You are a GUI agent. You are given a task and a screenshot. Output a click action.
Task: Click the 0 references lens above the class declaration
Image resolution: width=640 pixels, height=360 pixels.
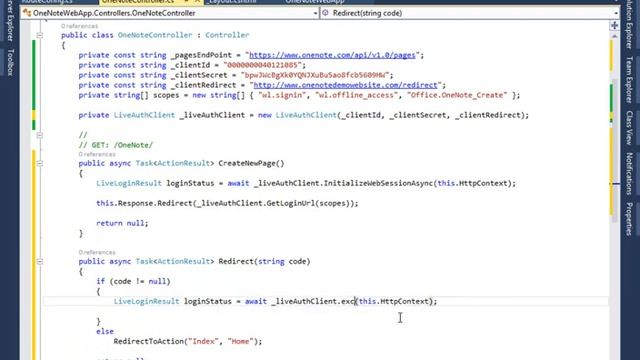coord(79,26)
